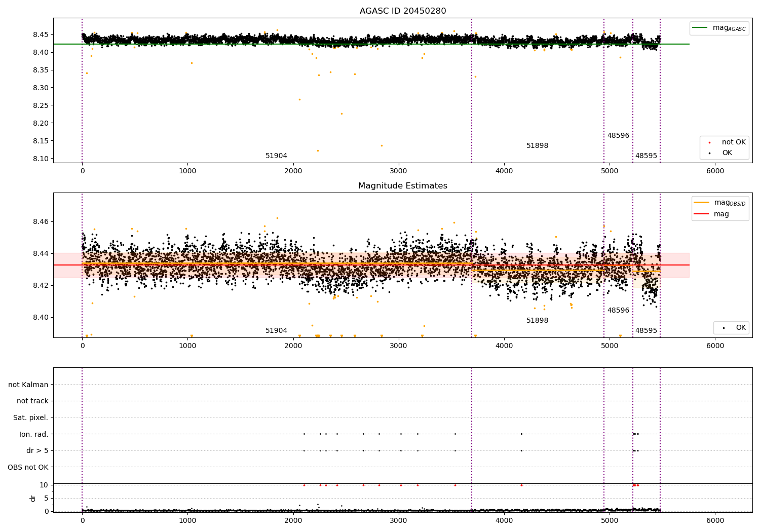This screenshot has width=760, height=532.
Task: Click the 8.10 y-axis tick label
Action: point(41,159)
